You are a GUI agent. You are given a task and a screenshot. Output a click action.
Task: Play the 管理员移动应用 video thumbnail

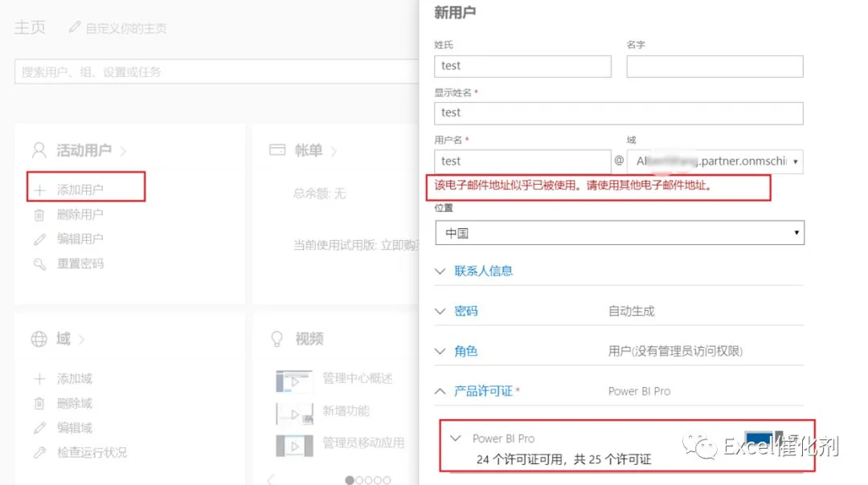(x=294, y=446)
